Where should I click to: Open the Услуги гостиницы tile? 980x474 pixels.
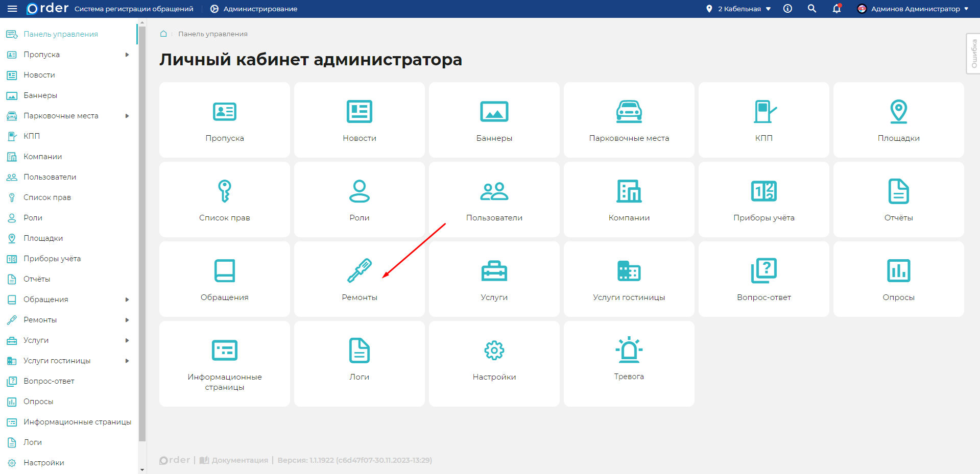click(629, 279)
